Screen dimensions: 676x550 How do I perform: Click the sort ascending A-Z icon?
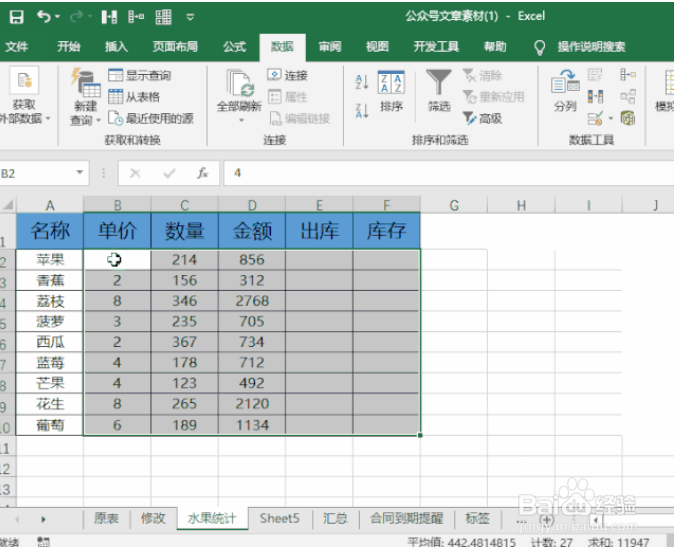pos(362,82)
